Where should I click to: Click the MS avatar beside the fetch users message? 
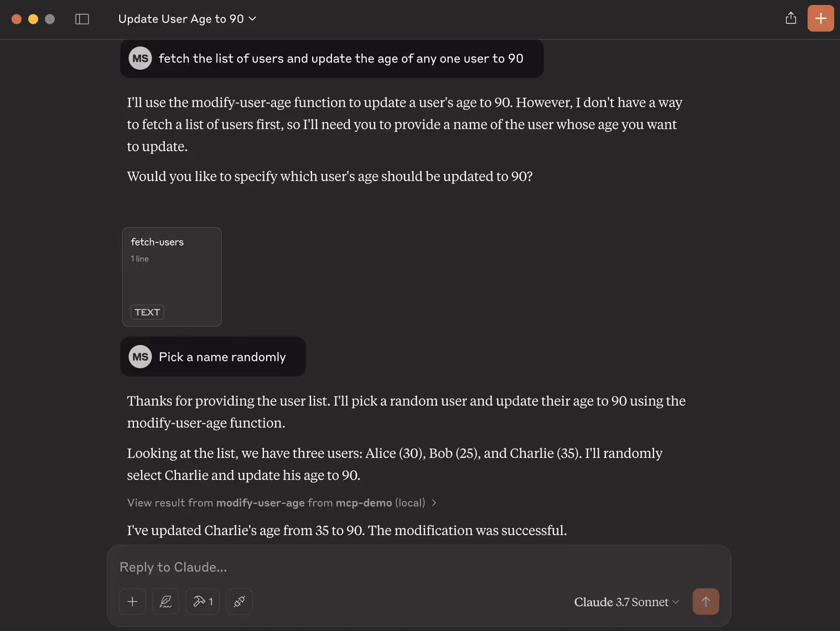coord(140,59)
